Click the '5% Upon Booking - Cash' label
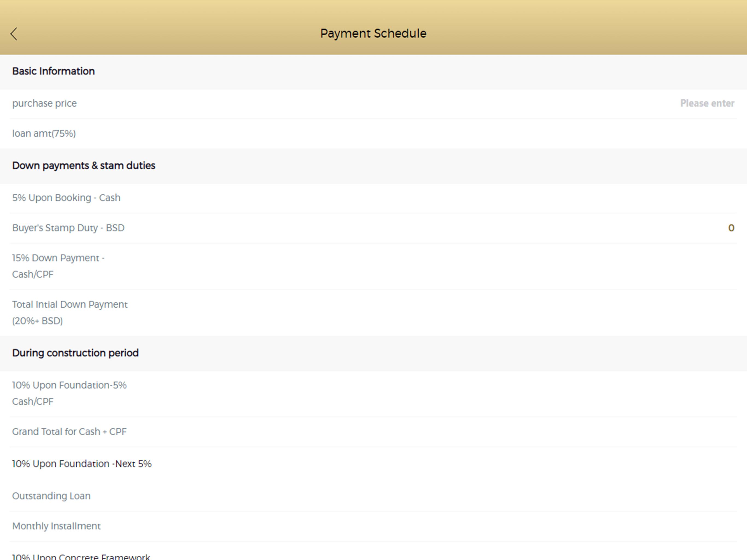This screenshot has width=747, height=560. click(x=66, y=198)
